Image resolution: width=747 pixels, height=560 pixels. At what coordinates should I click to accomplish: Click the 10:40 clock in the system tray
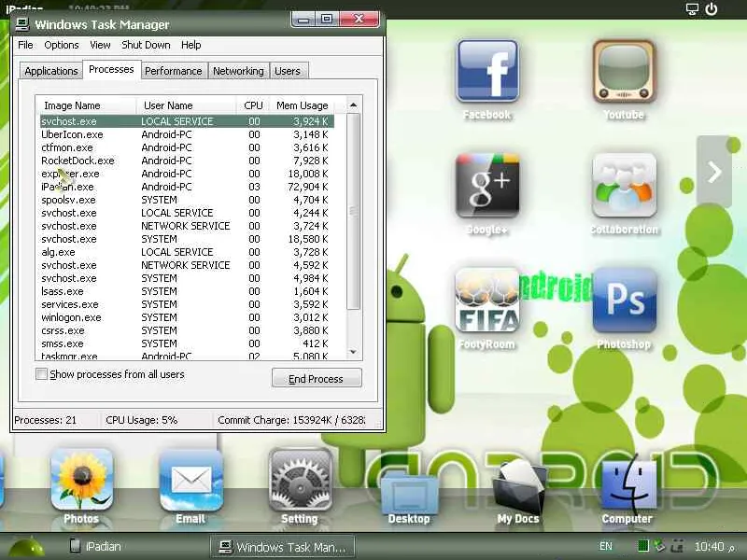point(709,546)
